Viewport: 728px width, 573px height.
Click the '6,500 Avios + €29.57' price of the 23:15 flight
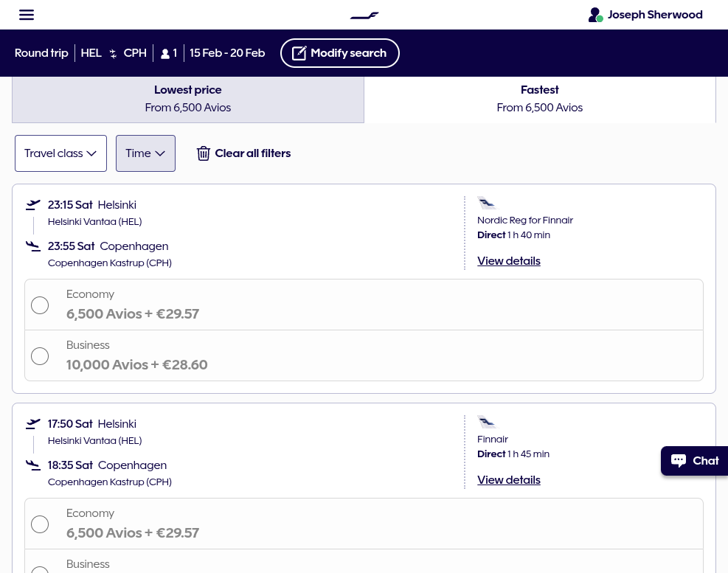133,314
